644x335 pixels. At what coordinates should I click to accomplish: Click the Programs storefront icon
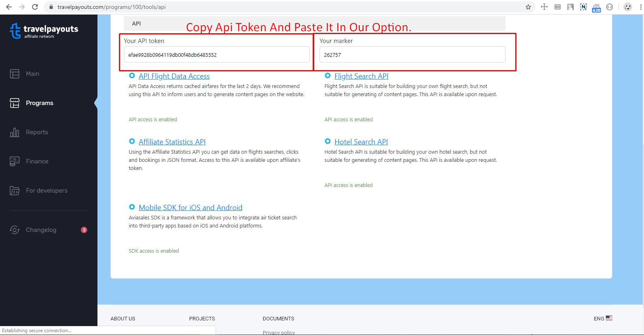[15, 103]
